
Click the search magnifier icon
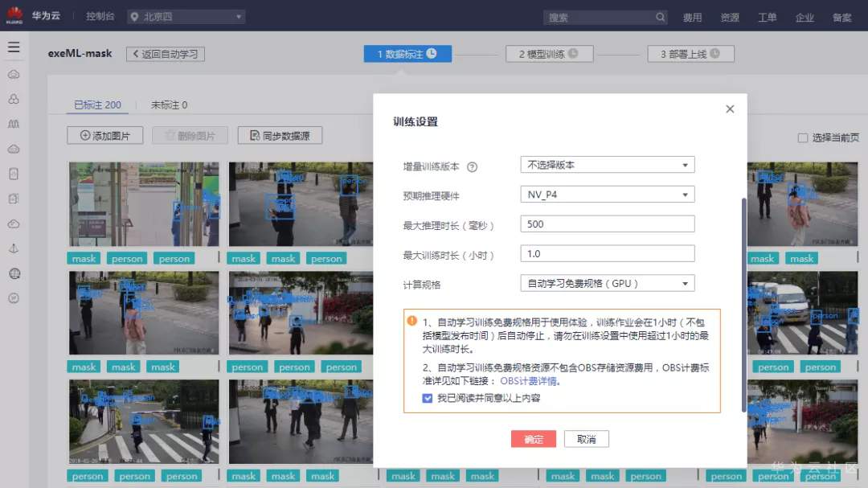pyautogui.click(x=660, y=17)
